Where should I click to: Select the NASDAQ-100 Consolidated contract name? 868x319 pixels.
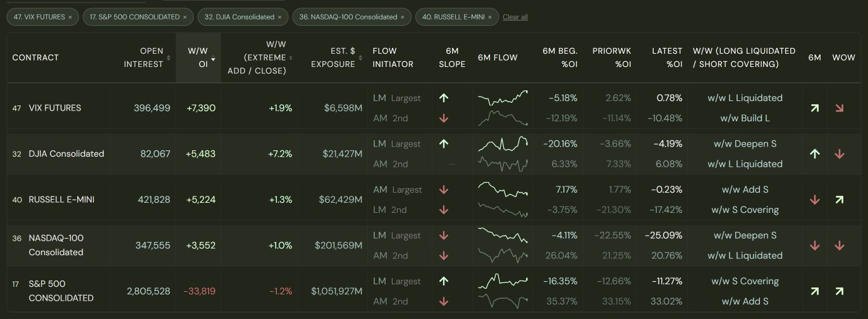[56, 245]
